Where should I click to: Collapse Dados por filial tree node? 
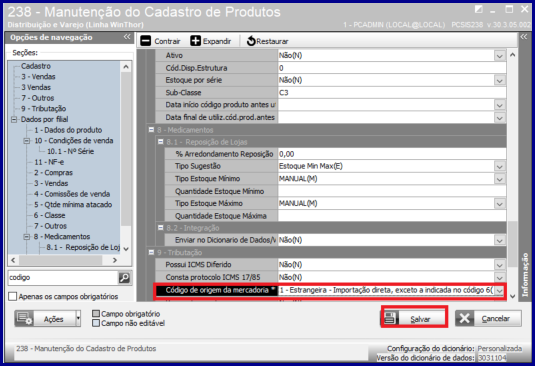(x=14, y=119)
